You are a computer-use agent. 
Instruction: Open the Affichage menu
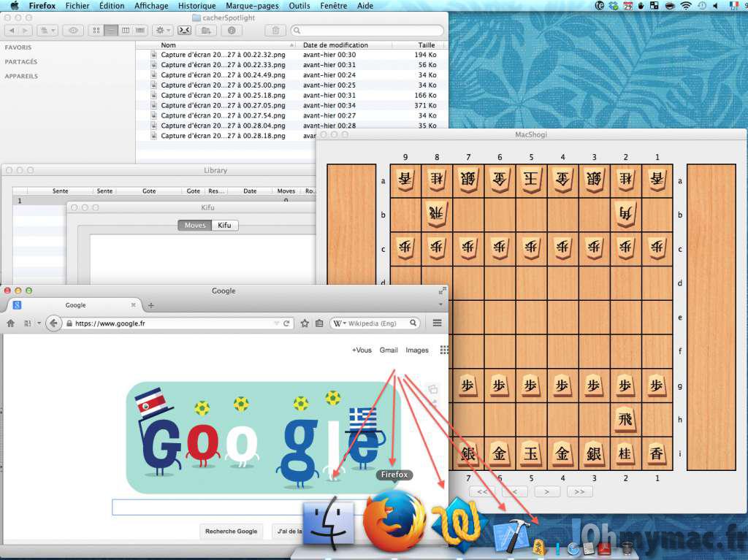pos(151,6)
